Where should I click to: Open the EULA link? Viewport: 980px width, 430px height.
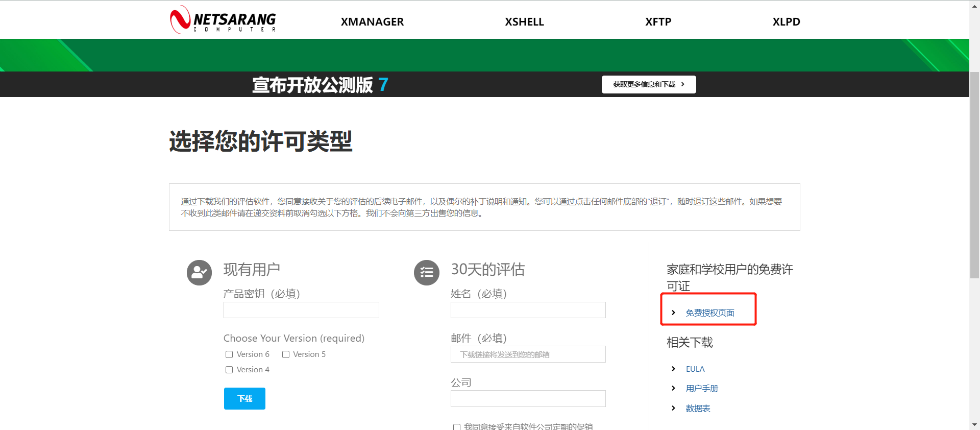point(695,369)
